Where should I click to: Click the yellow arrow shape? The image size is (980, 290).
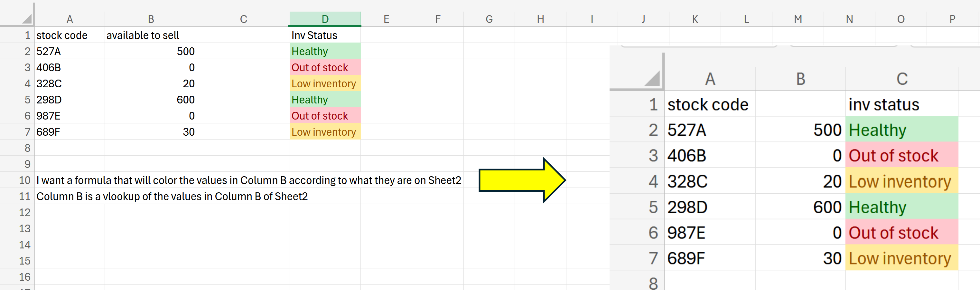(522, 180)
